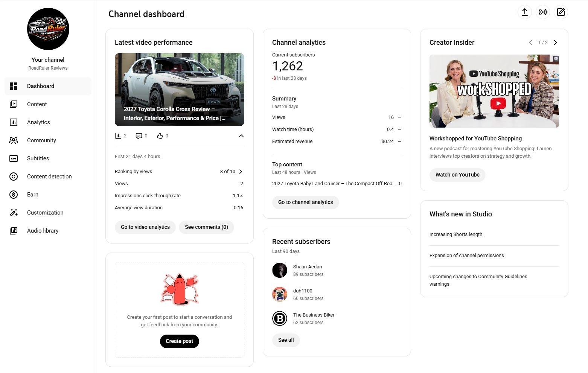The height and width of the screenshot is (373, 588).
Task: Click the upload videos icon
Action: (525, 12)
